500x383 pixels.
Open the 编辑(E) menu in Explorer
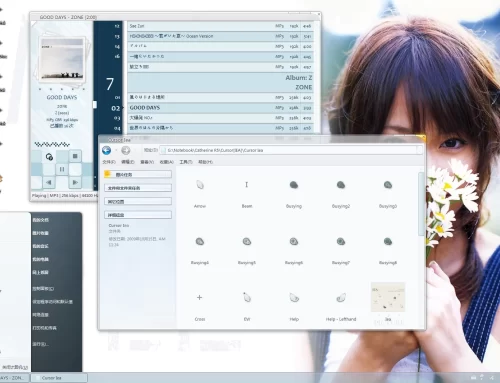tap(128, 162)
